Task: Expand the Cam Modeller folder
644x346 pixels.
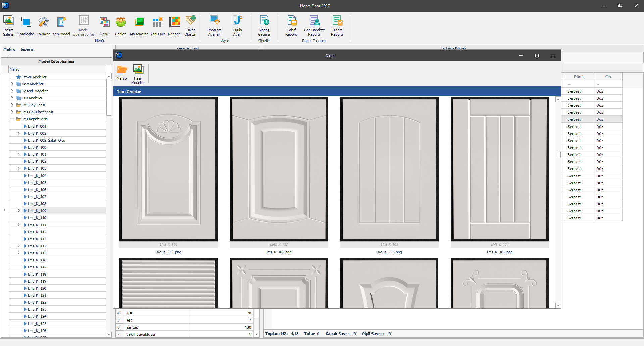Action: (12, 84)
